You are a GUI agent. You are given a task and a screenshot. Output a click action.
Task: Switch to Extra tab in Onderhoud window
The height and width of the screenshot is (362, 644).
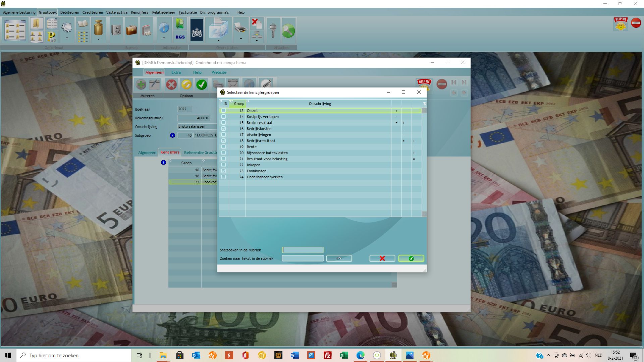click(x=176, y=72)
